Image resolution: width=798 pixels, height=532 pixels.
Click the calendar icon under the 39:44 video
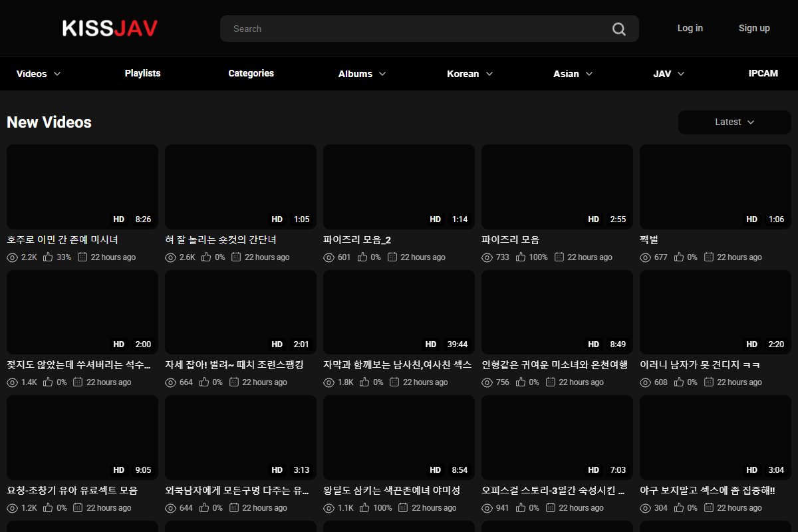(394, 382)
